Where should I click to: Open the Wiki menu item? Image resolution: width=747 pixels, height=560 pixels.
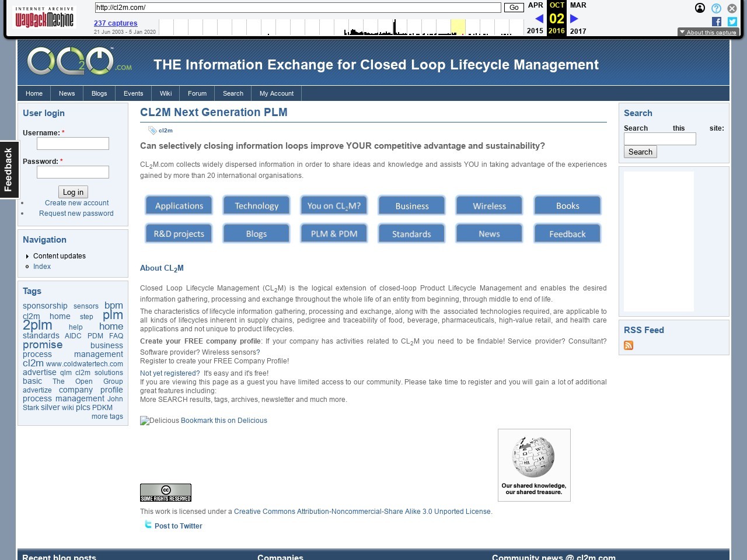(x=166, y=93)
